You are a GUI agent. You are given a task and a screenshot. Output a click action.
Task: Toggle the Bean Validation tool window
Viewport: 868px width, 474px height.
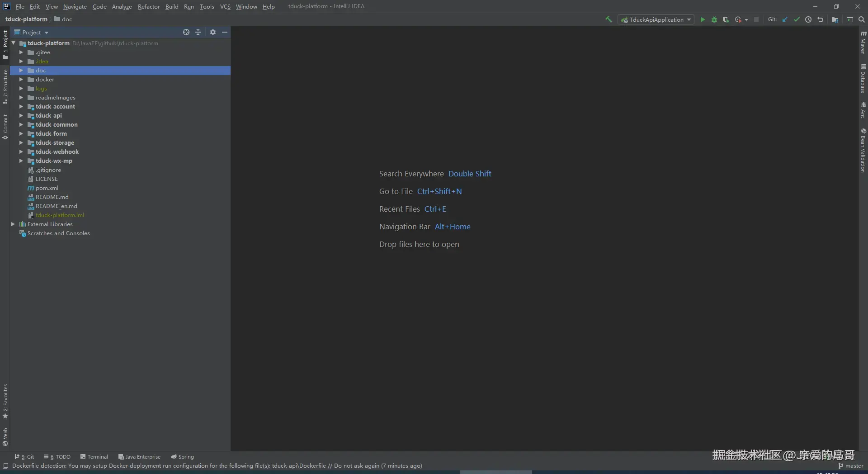tap(863, 150)
